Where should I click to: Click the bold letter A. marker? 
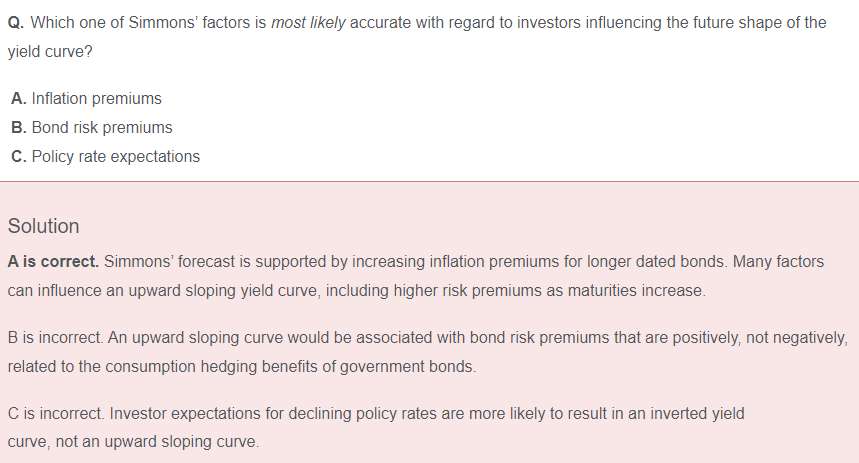pyautogui.click(x=19, y=99)
